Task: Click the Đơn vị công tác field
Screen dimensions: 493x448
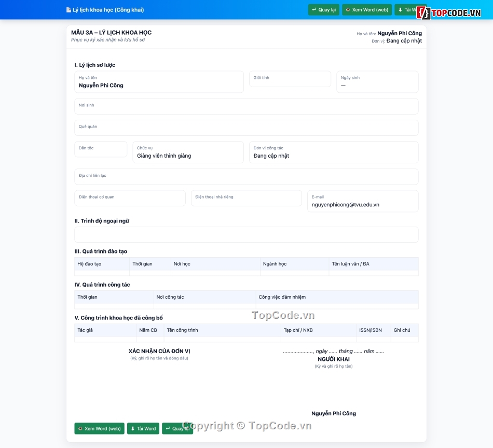Action: (x=334, y=152)
